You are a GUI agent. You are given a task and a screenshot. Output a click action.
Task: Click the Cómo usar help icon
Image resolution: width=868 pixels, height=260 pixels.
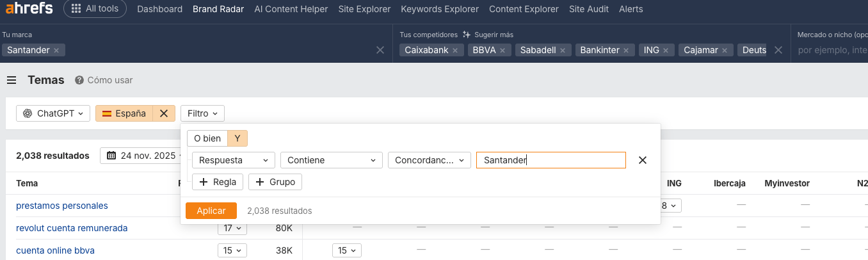point(79,80)
